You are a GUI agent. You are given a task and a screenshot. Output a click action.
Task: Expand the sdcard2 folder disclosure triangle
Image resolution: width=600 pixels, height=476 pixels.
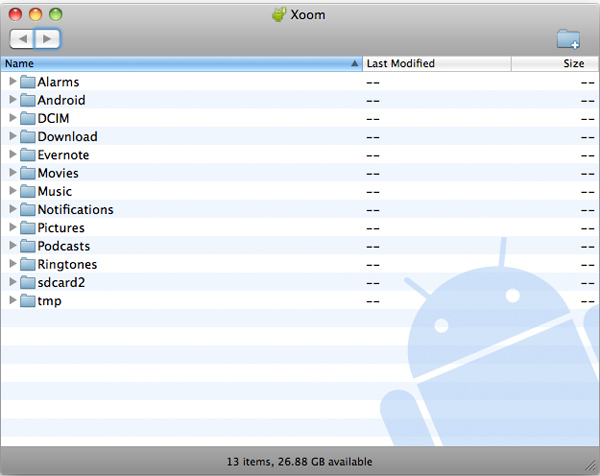pyautogui.click(x=13, y=282)
